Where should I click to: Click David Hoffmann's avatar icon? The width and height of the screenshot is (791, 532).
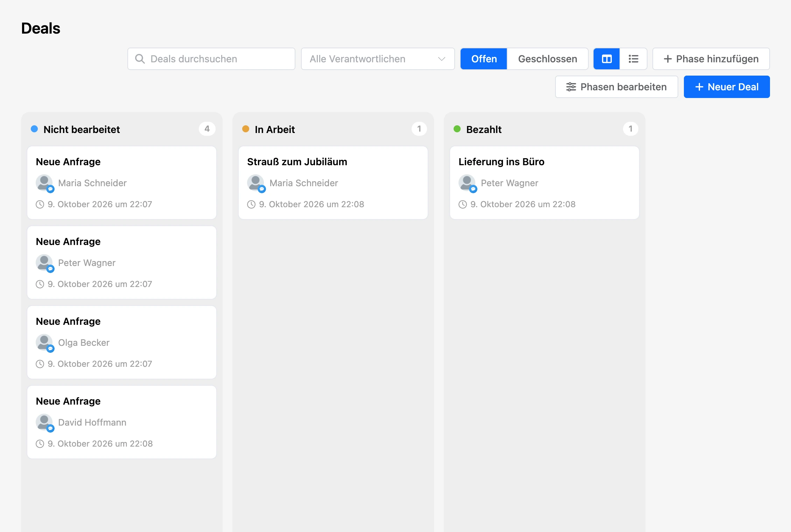tap(44, 422)
